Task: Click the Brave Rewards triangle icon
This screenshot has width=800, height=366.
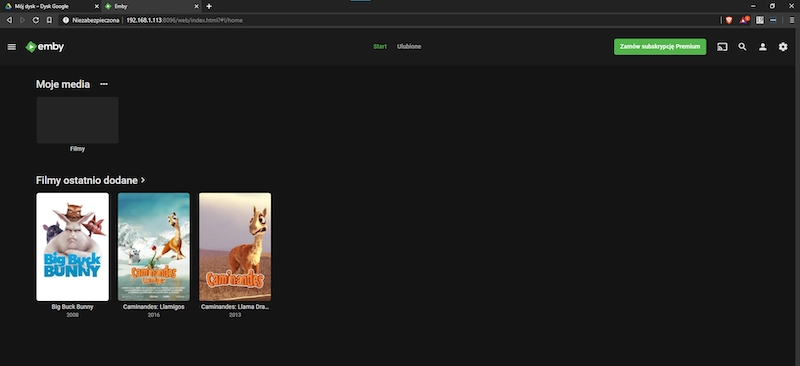Action: (744, 20)
